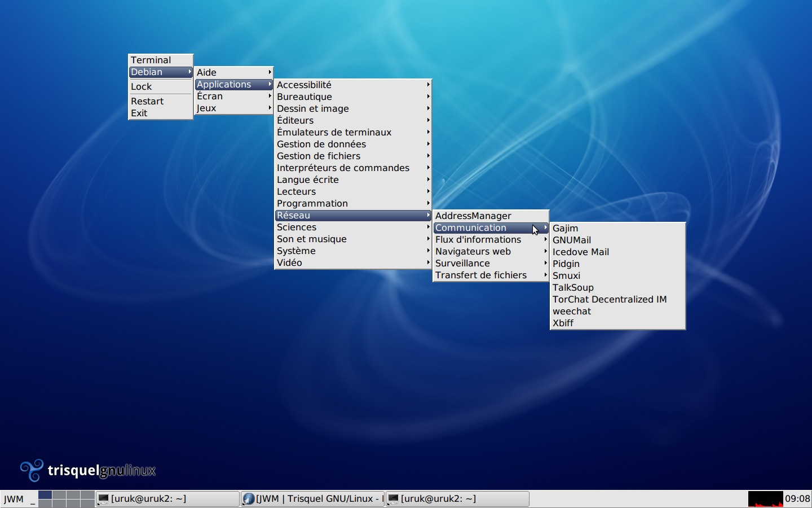Open weechat

618,311
